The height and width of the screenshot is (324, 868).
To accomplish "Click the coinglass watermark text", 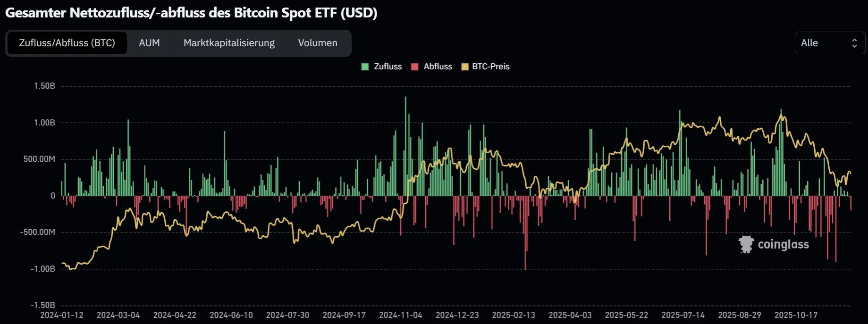I will (x=783, y=244).
